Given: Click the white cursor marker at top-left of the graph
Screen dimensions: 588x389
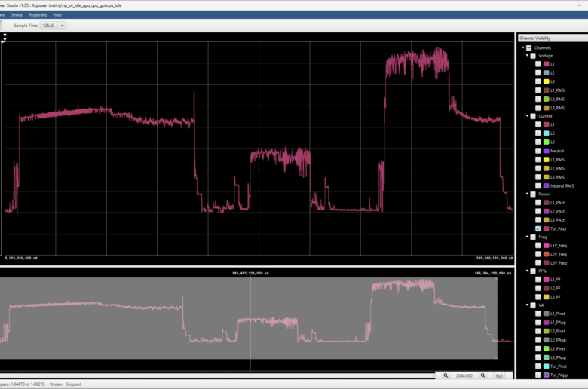Looking at the screenshot, I should tap(5, 35).
